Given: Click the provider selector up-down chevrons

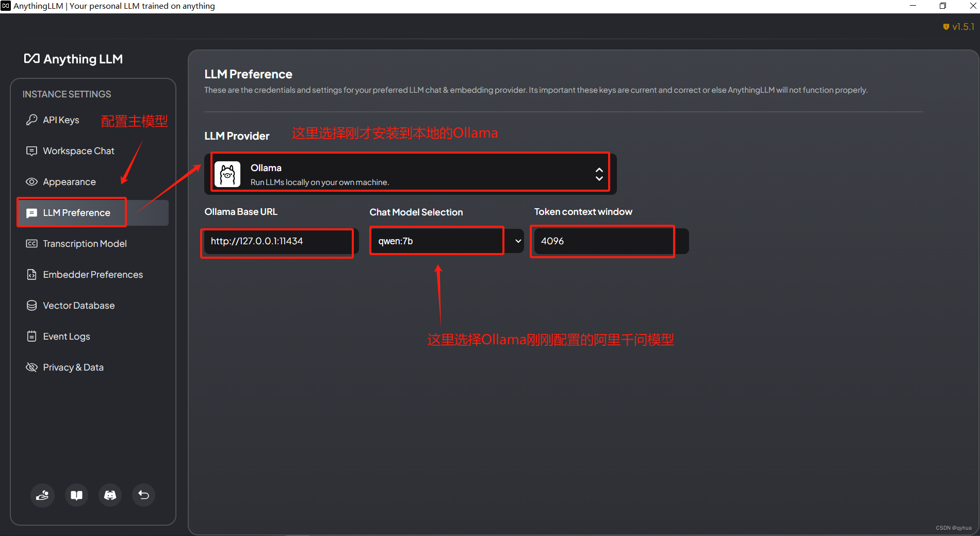Looking at the screenshot, I should coord(599,174).
